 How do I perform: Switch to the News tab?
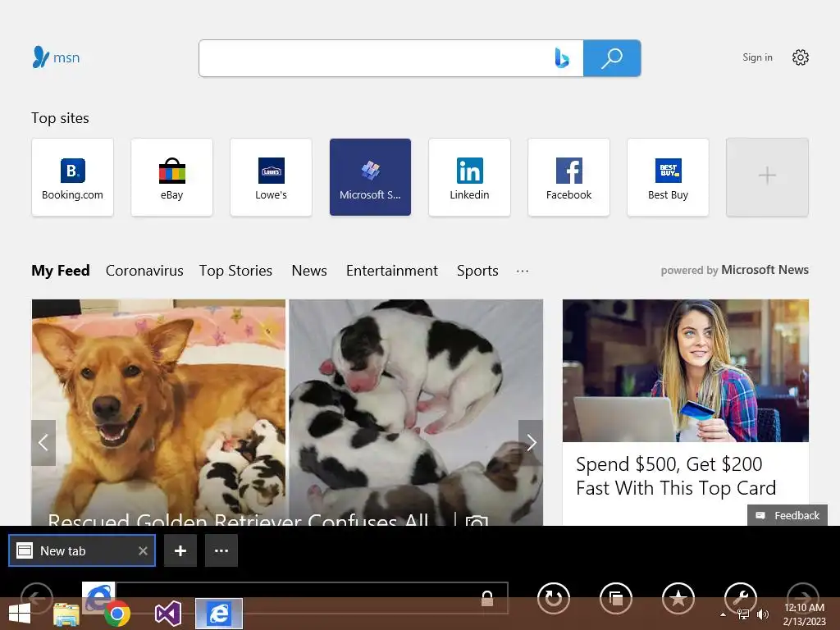click(309, 271)
